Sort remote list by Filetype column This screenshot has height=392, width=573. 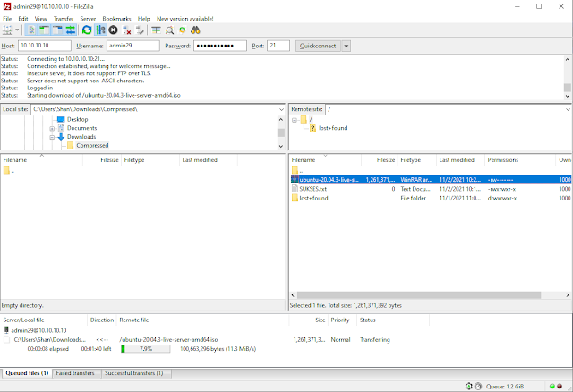pos(416,160)
